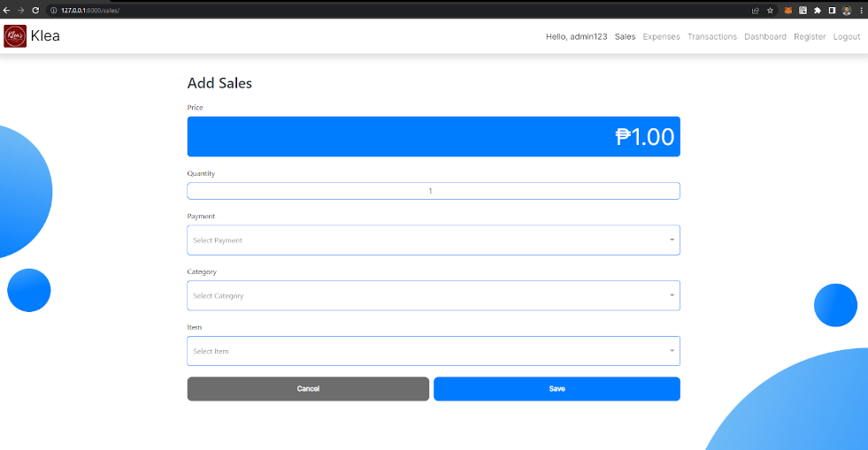Viewport: 868px width, 450px height.
Task: Click the address bar URL
Action: (90, 11)
